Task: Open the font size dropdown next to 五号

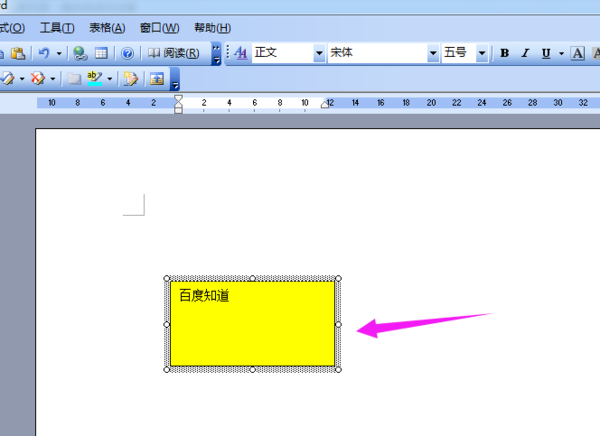Action: [x=482, y=53]
